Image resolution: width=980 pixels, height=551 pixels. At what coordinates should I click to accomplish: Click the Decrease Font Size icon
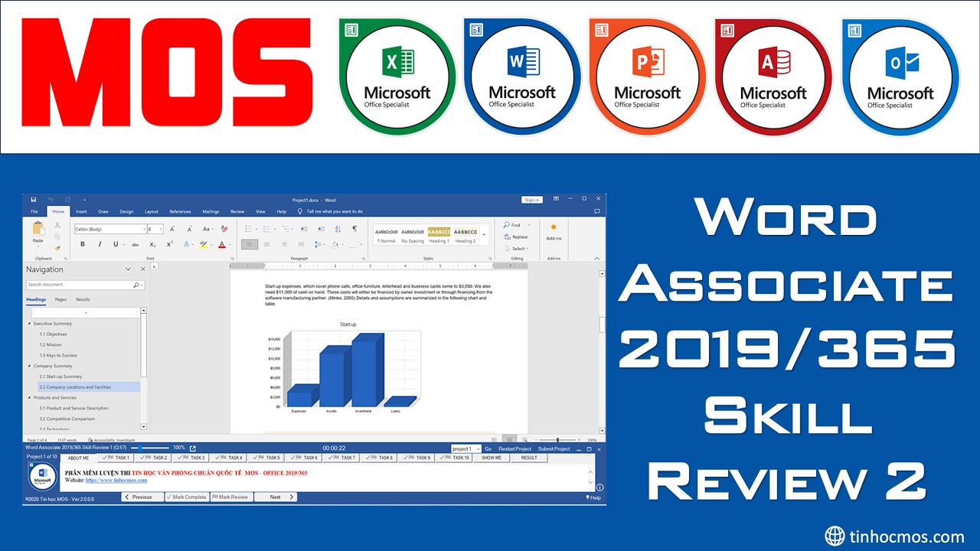188,229
